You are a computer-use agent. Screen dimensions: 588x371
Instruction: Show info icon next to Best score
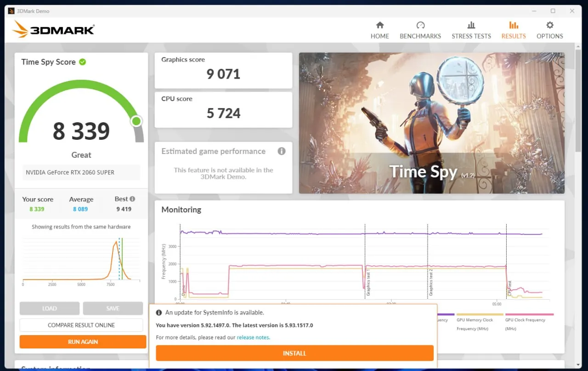click(132, 199)
